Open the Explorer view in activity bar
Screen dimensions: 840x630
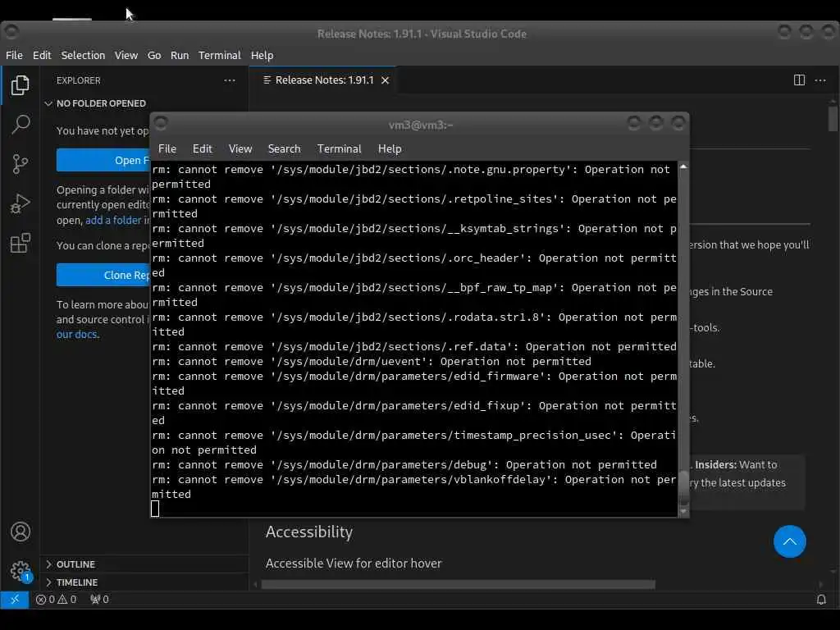[x=21, y=85]
